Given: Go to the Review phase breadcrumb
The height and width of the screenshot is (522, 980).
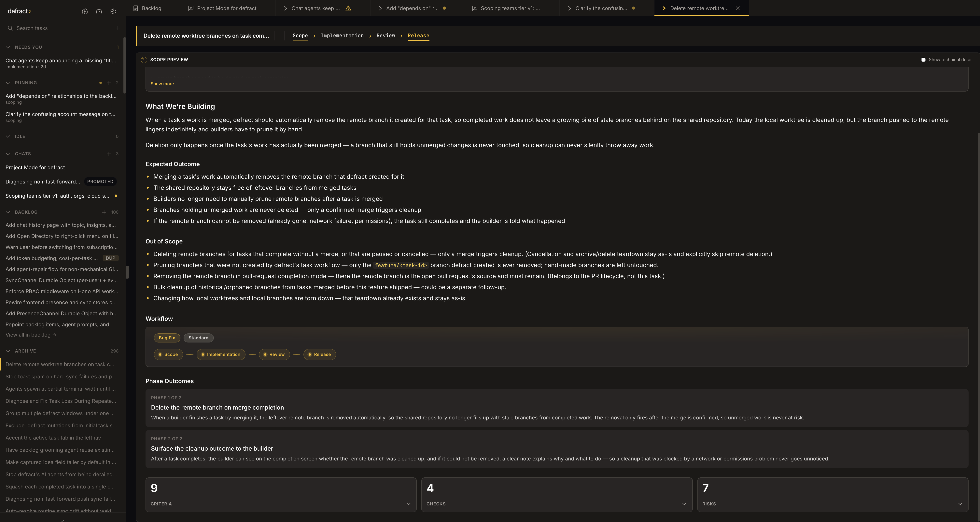Looking at the screenshot, I should 386,36.
